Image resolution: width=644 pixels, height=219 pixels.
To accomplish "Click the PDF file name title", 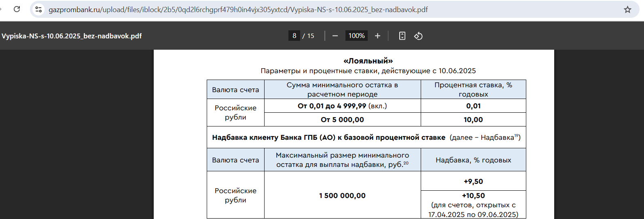I will (x=72, y=36).
